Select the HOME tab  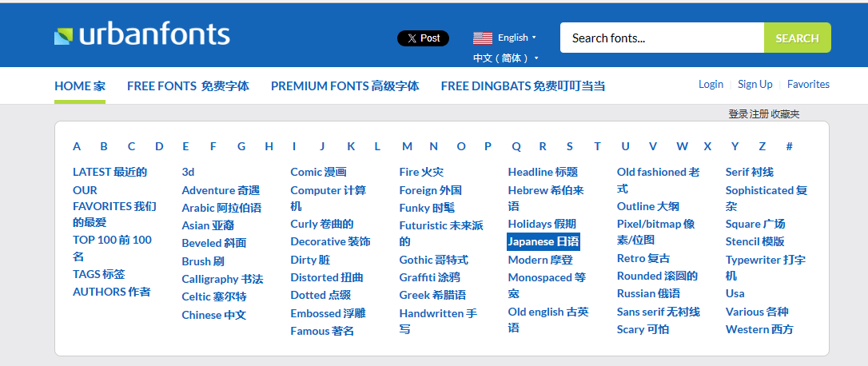point(79,86)
